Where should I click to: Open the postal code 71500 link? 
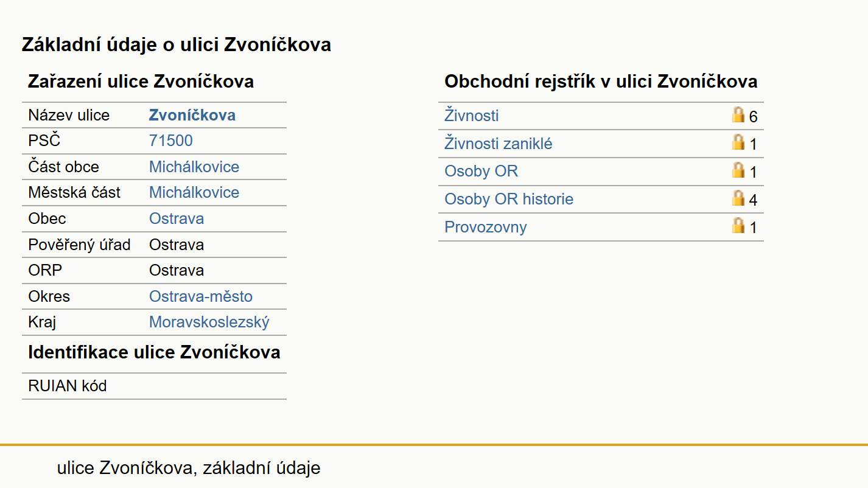click(x=171, y=141)
